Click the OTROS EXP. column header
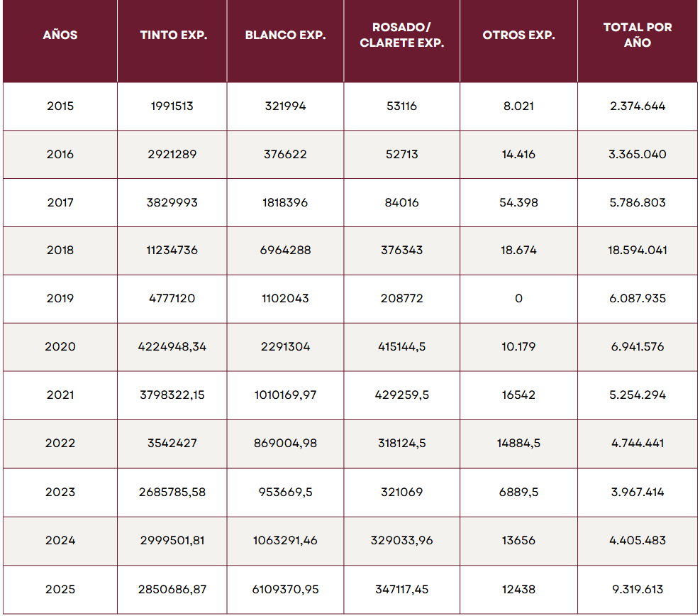 coord(518,35)
